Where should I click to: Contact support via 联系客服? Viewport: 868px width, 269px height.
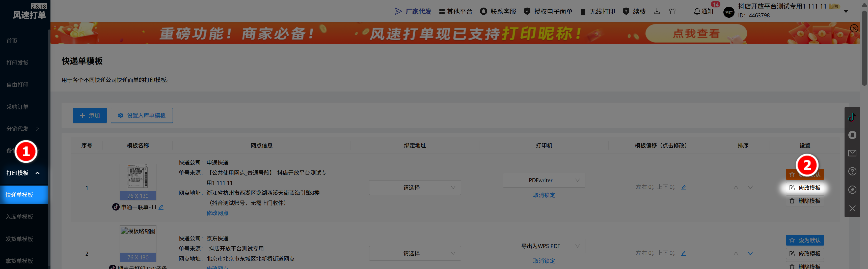tap(498, 11)
